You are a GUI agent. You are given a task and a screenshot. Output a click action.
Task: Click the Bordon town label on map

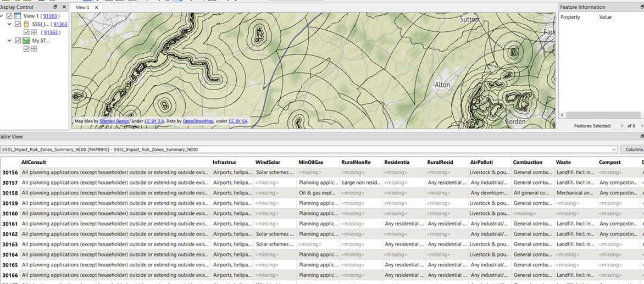pos(515,121)
